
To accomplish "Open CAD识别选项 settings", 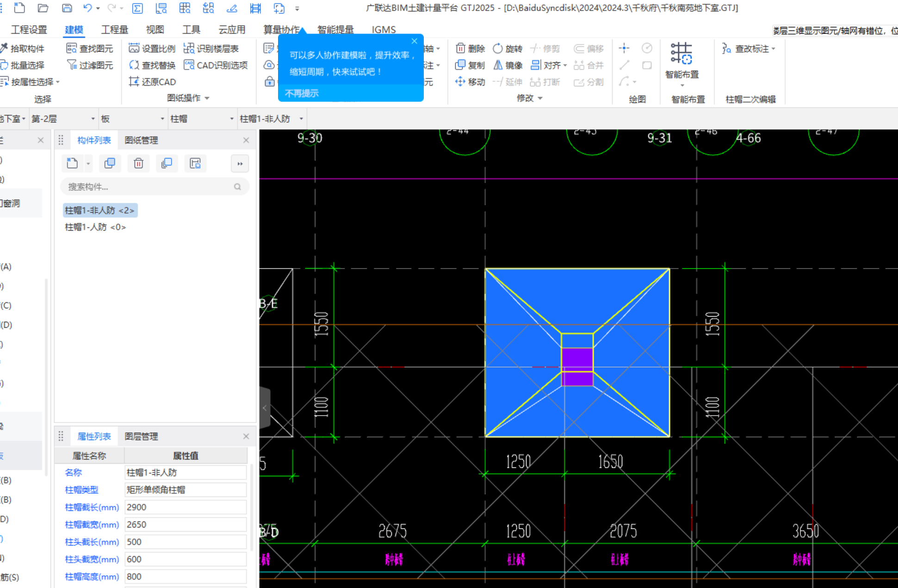I will (x=216, y=65).
